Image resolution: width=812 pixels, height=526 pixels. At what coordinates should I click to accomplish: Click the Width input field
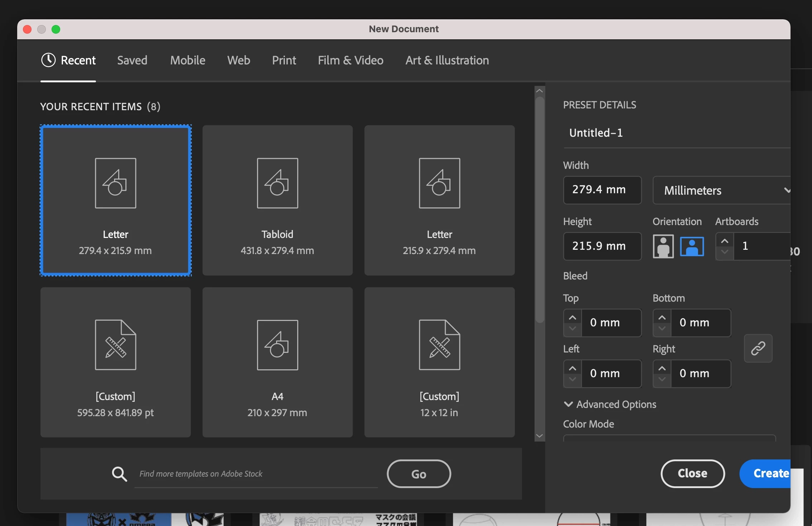[x=602, y=190]
